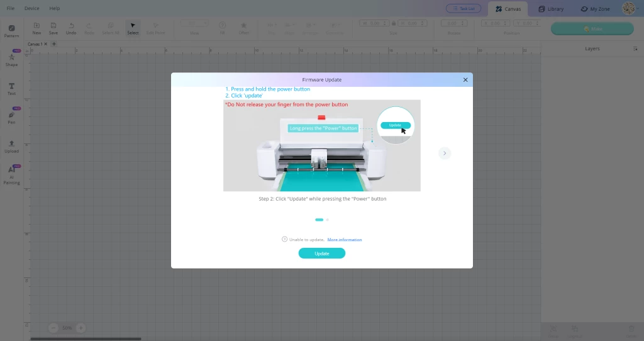
Task: Click the Update button in dialog
Action: pyautogui.click(x=321, y=254)
